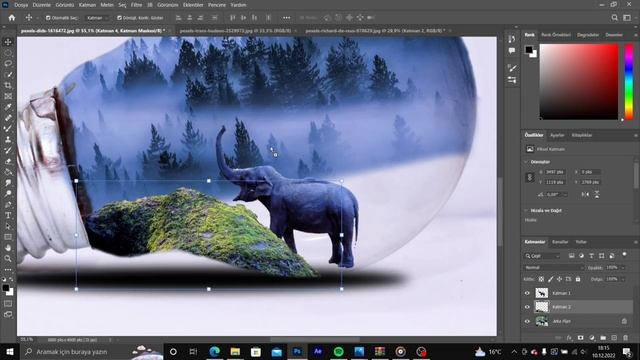The height and width of the screenshot is (360, 640).
Task: Open the Comments panel icon
Action: click(512, 51)
